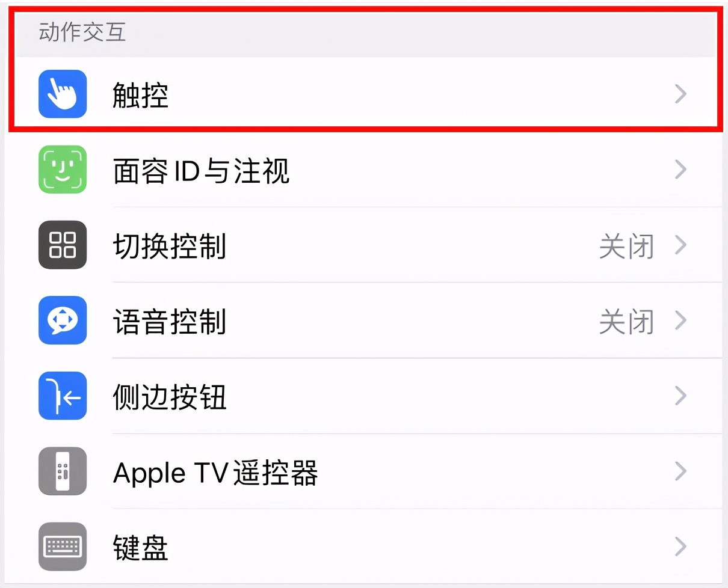Click the 关闭 label beside 语音控制
The height and width of the screenshot is (588, 728).
click(x=626, y=321)
